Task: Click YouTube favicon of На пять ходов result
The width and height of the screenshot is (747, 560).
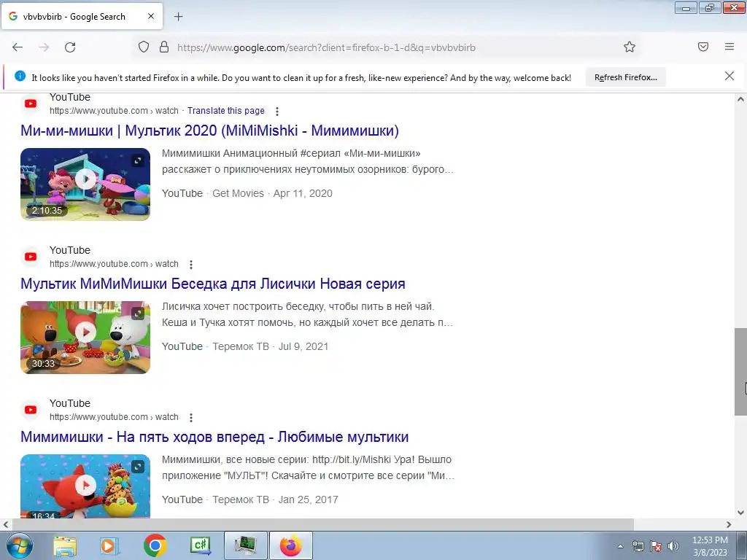Action: click(x=31, y=410)
